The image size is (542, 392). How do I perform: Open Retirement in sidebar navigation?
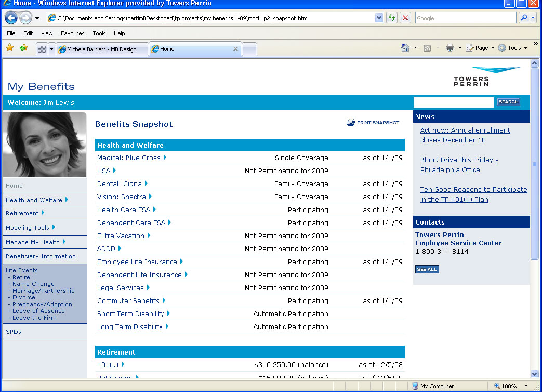tap(22, 213)
